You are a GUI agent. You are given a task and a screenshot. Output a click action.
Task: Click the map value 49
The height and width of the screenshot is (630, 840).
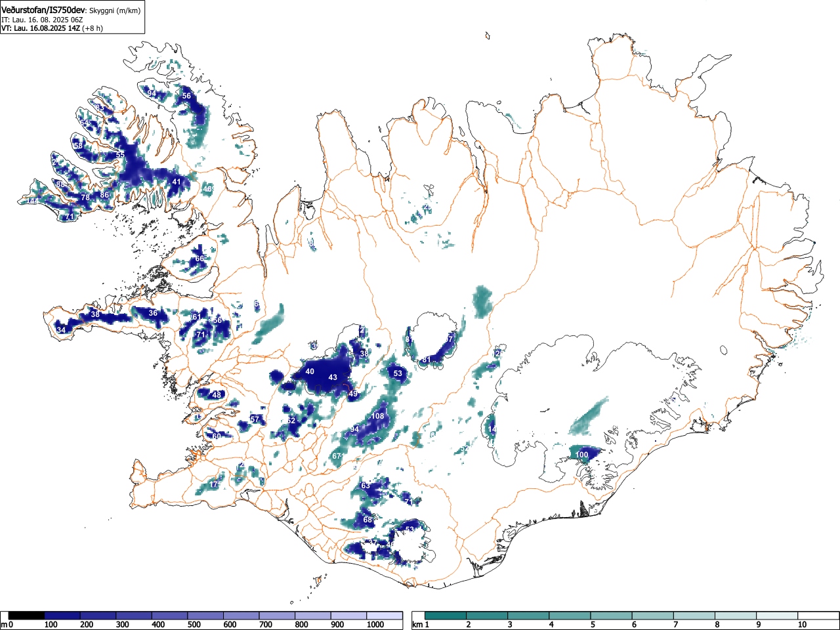[353, 394]
